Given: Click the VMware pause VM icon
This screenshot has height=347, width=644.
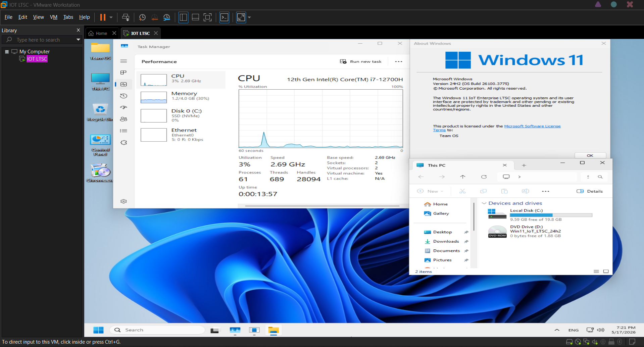Looking at the screenshot, I should coord(103,17).
